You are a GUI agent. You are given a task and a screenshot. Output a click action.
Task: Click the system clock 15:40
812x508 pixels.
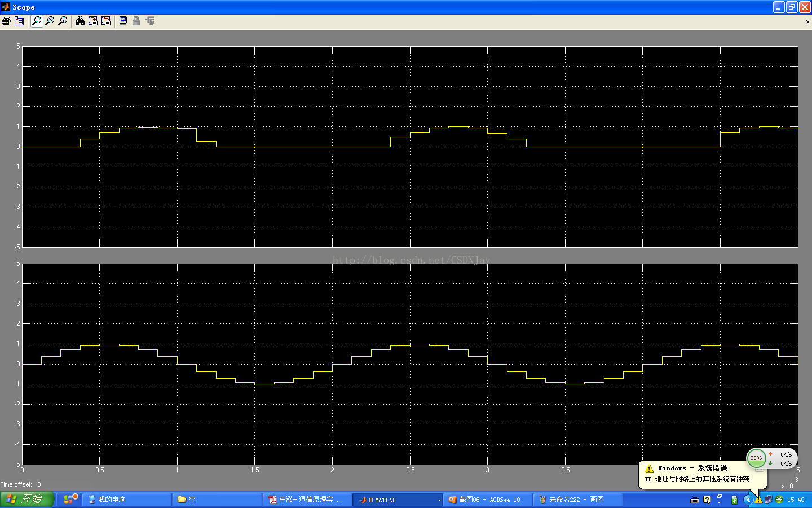pos(796,500)
